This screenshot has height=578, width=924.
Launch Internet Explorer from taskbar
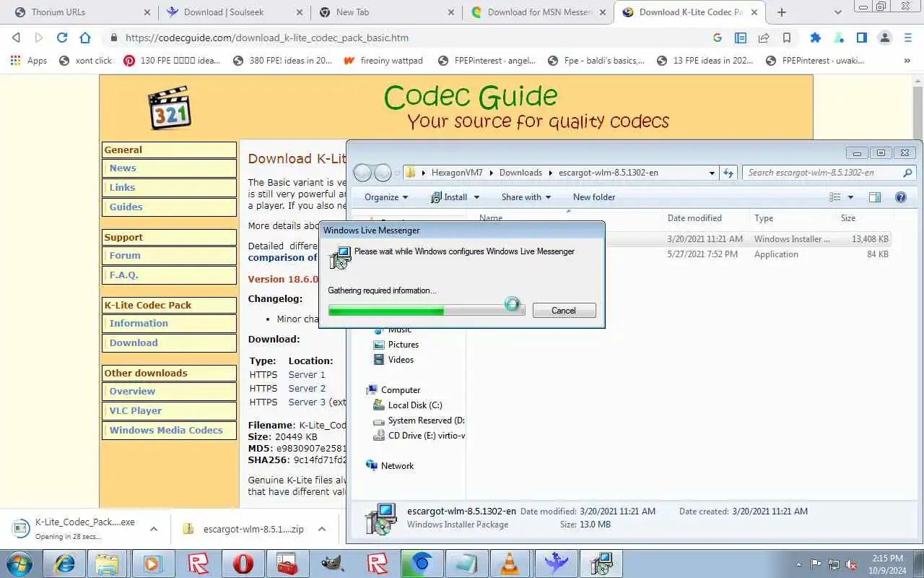pyautogui.click(x=64, y=564)
